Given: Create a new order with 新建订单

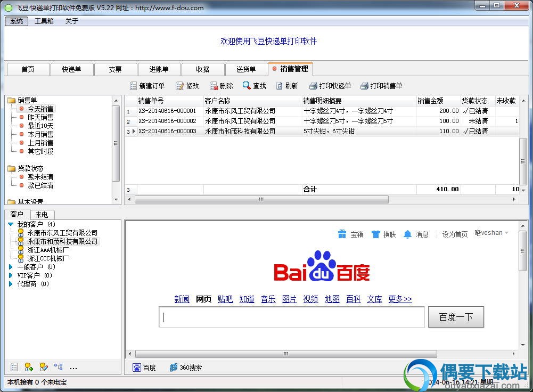Looking at the screenshot, I should (x=147, y=86).
